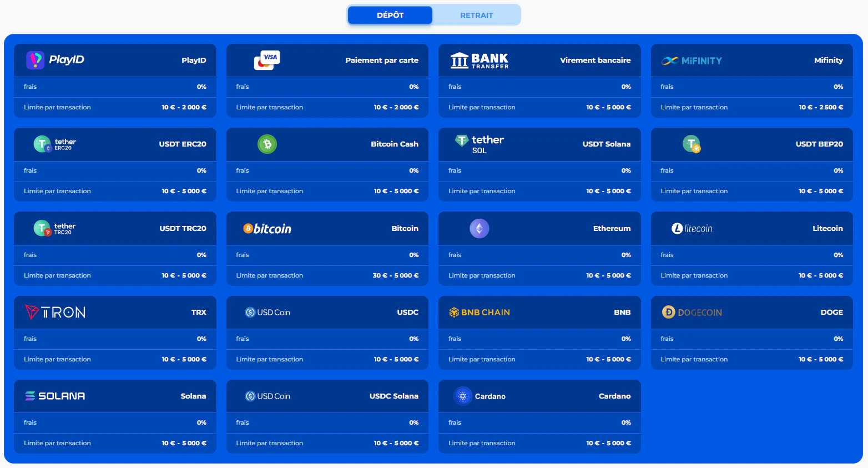The height and width of the screenshot is (468, 868).
Task: Choose the Mifinity method label
Action: (x=829, y=60)
